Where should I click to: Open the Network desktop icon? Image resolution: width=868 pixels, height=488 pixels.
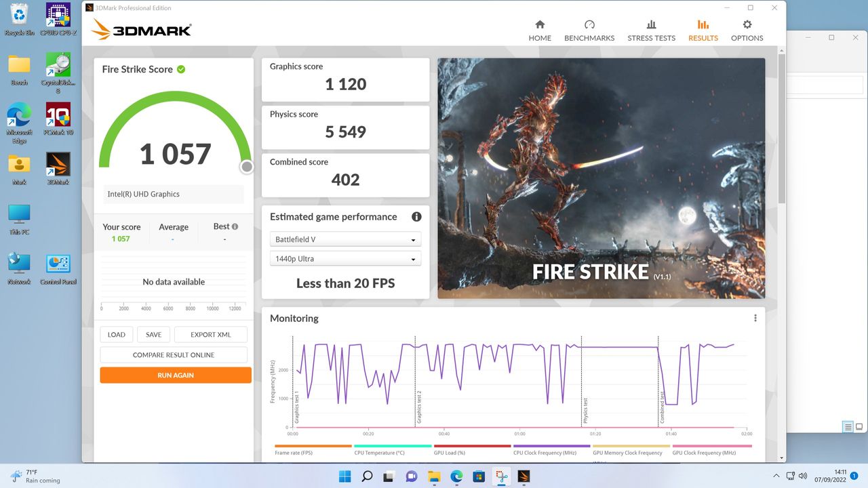[20, 268]
